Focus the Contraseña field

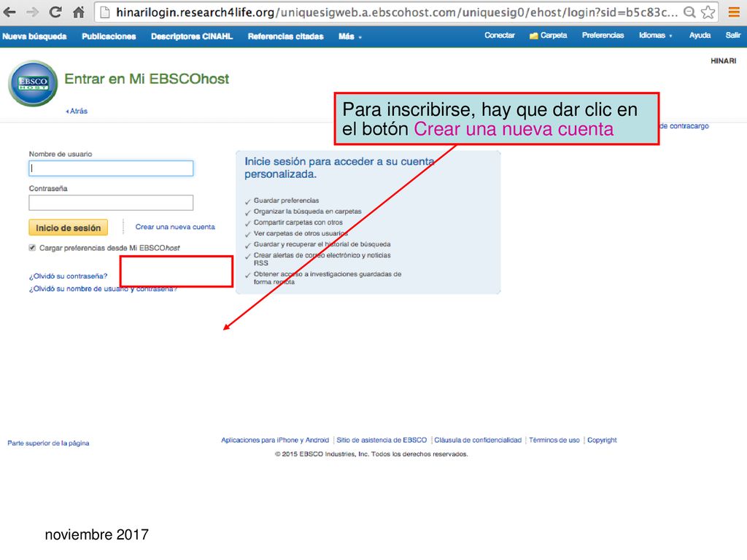pos(111,203)
